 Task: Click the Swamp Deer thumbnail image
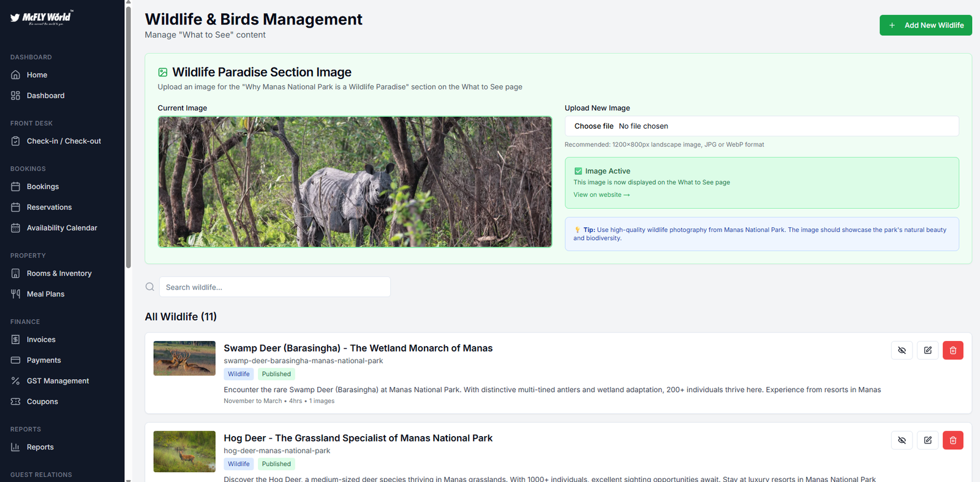184,358
